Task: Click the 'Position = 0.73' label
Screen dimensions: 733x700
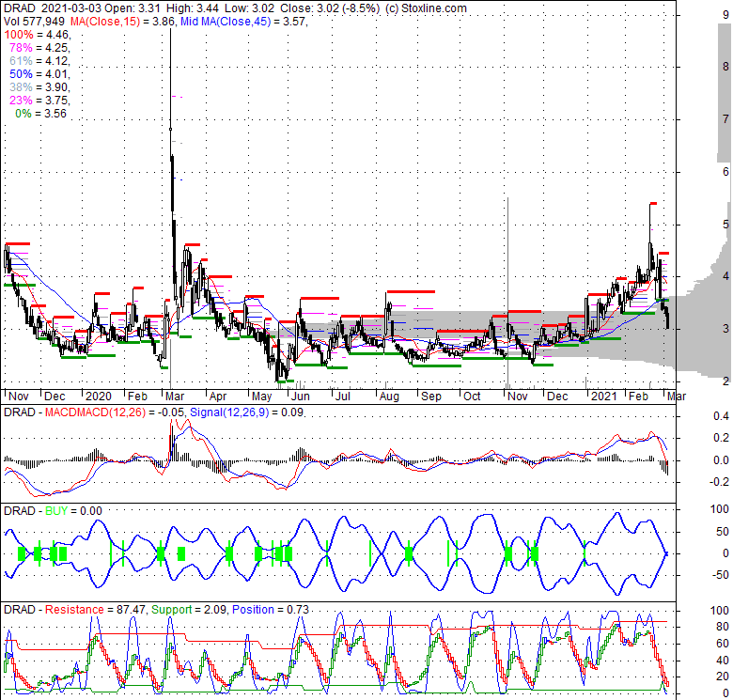Action: [x=271, y=610]
